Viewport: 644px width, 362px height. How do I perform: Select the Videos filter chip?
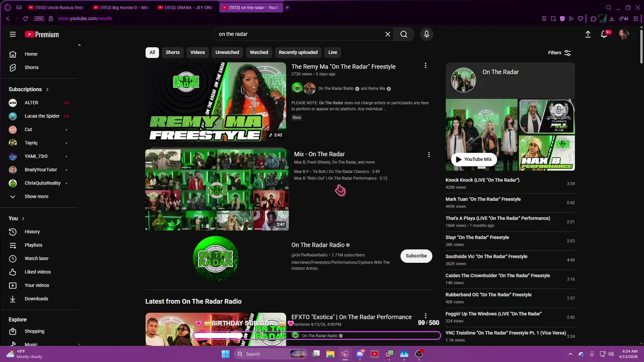pos(198,52)
